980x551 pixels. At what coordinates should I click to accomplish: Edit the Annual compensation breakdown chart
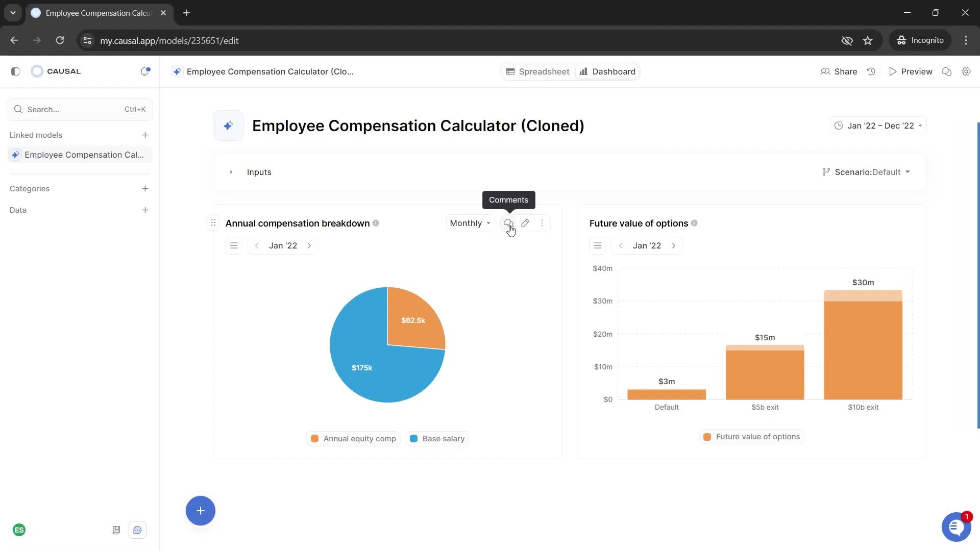click(525, 223)
